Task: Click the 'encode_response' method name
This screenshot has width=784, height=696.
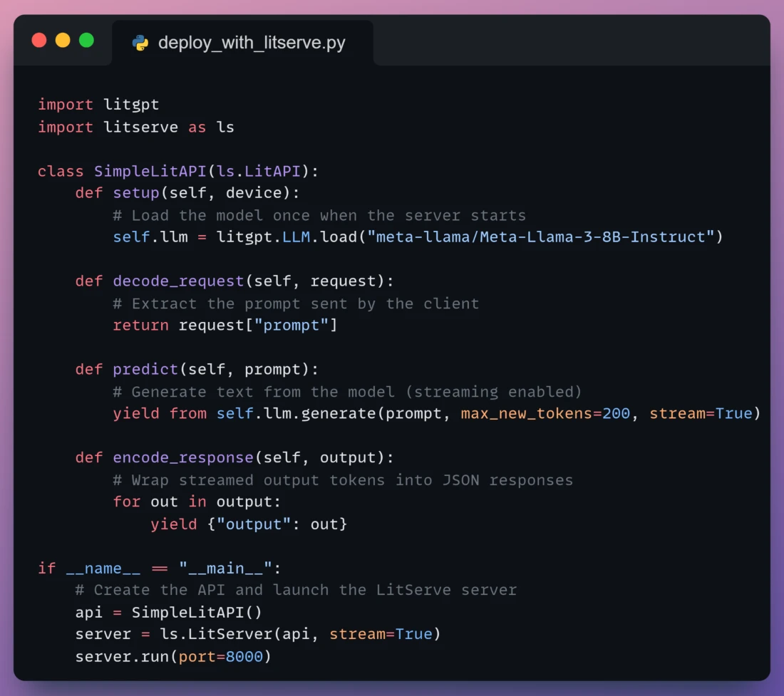Action: tap(183, 457)
